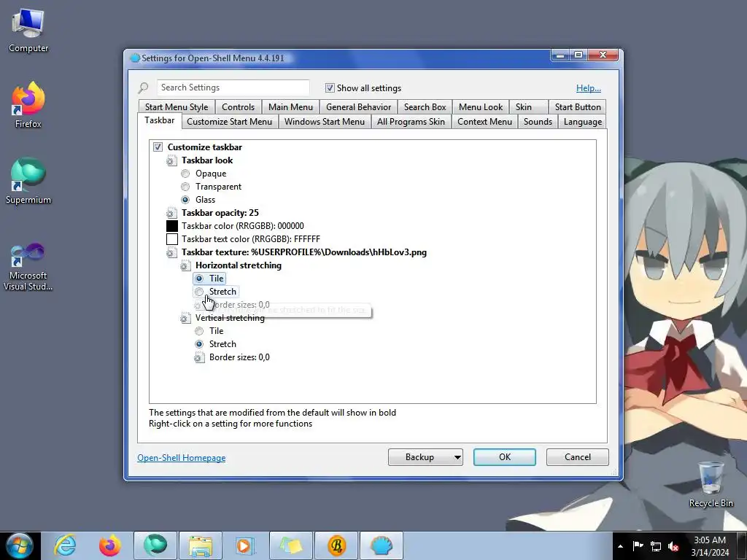Open the media player taskbar icon
Image resolution: width=747 pixels, height=560 pixels.
[x=246, y=545]
